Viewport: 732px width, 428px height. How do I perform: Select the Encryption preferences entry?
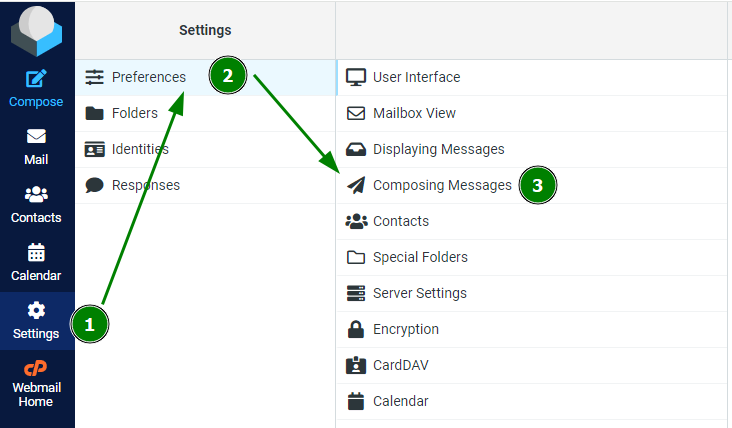pyautogui.click(x=532, y=329)
